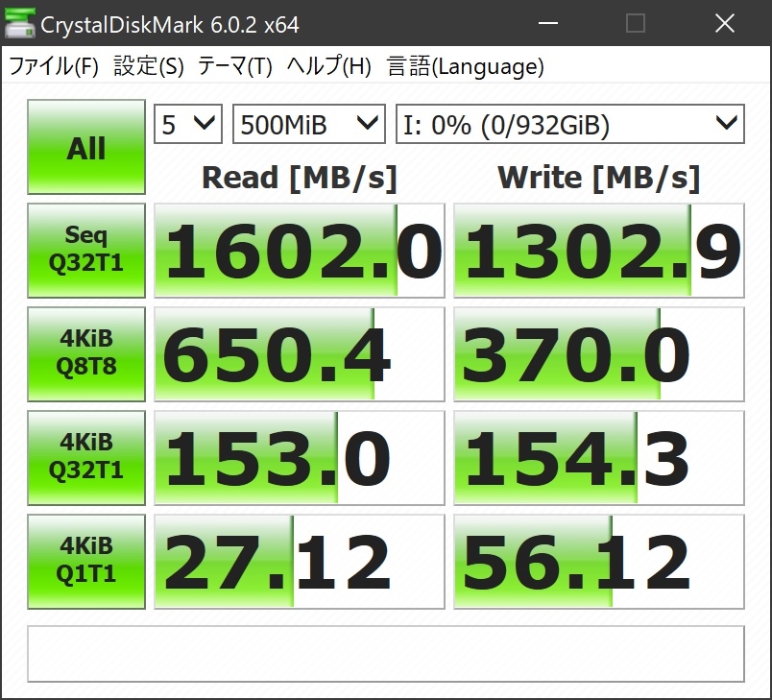Select the 4KiB Q1T1 read result 27.12
772x700 pixels.
click(300, 561)
